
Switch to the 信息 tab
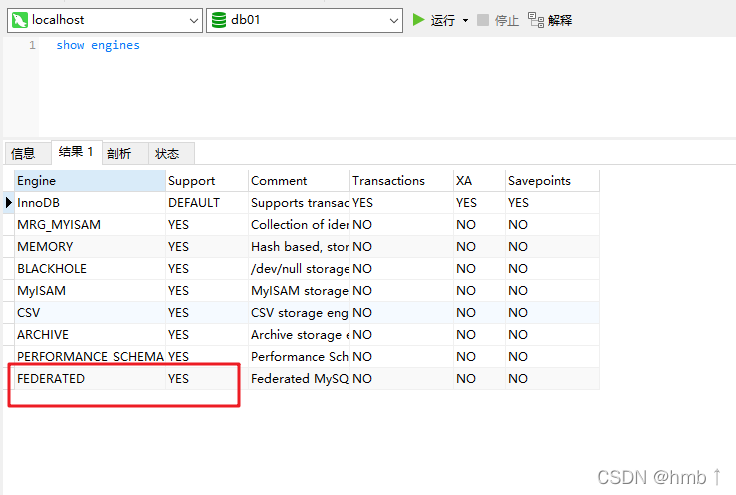point(23,153)
